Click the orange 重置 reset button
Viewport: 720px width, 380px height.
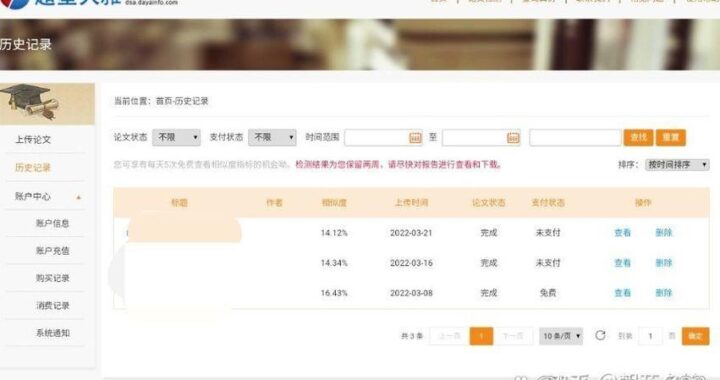[x=670, y=137]
